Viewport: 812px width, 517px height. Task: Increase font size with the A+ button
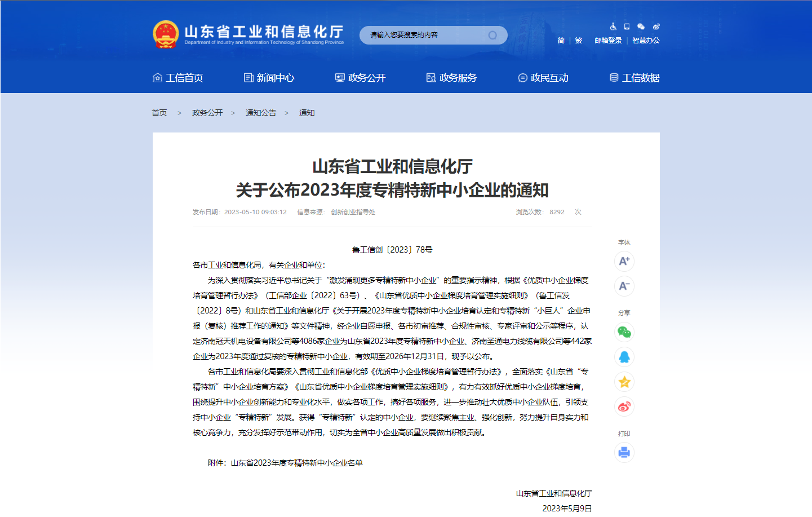(624, 261)
